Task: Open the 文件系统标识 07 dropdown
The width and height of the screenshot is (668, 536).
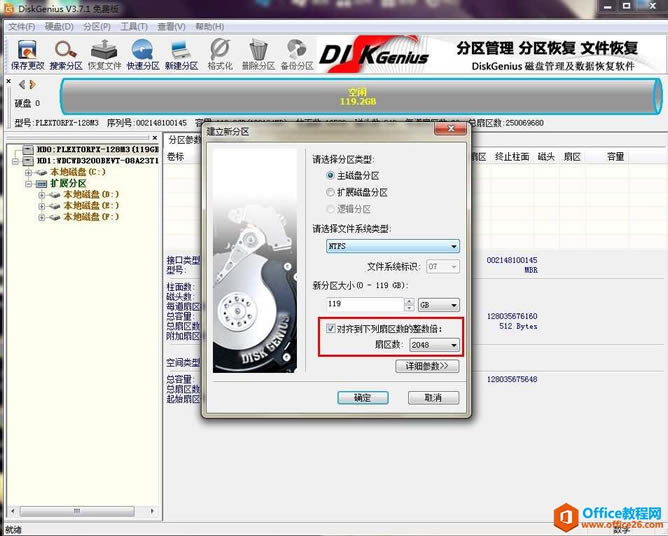Action: coord(443,267)
